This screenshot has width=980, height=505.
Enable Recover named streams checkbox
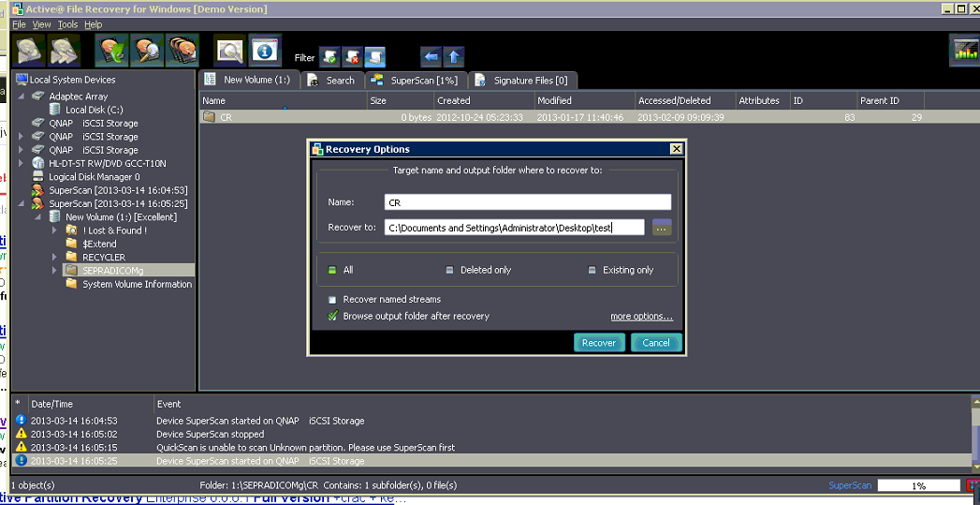(332, 300)
